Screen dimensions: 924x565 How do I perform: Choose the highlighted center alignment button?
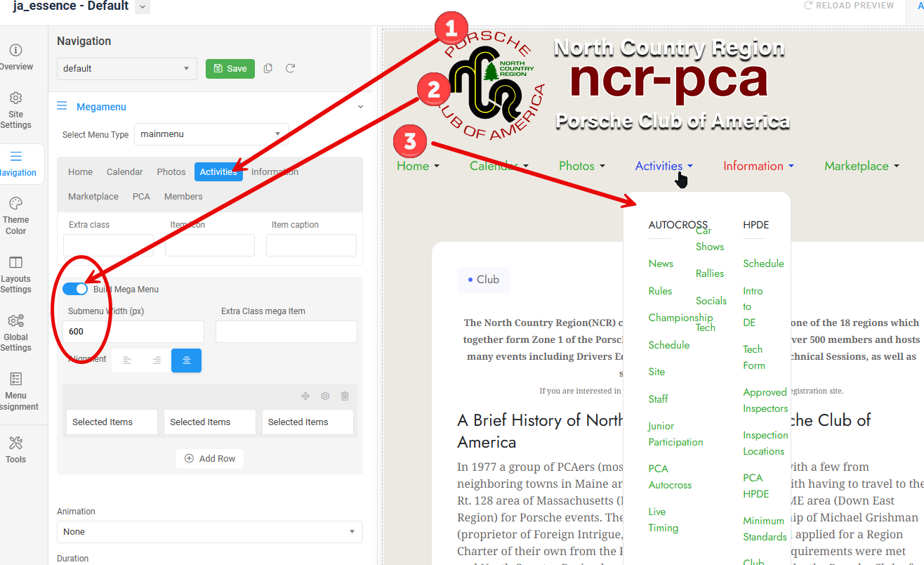[x=186, y=360]
